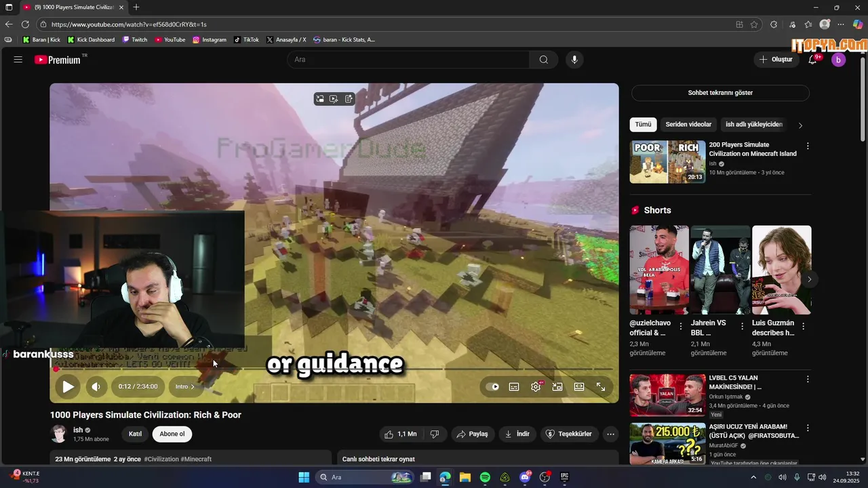Open the browser extensions puzzle icon
868x488 pixels.
tap(774, 24)
